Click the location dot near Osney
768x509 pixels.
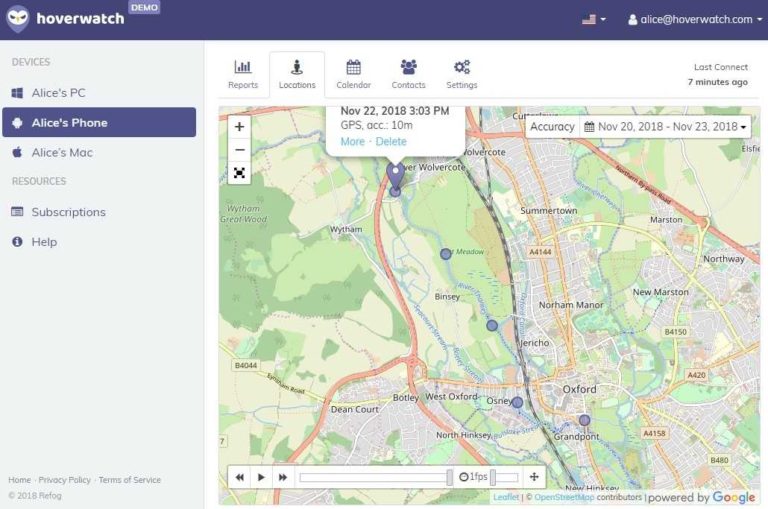click(517, 403)
